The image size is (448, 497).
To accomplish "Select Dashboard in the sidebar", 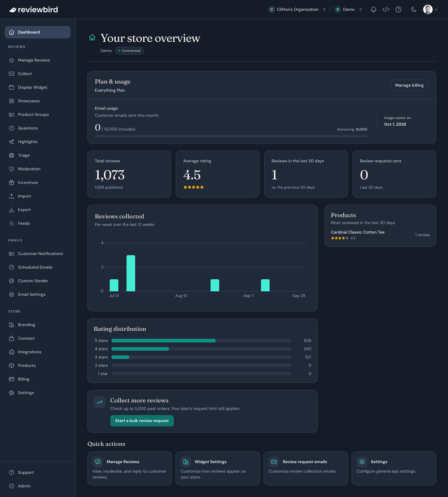I will point(38,32).
